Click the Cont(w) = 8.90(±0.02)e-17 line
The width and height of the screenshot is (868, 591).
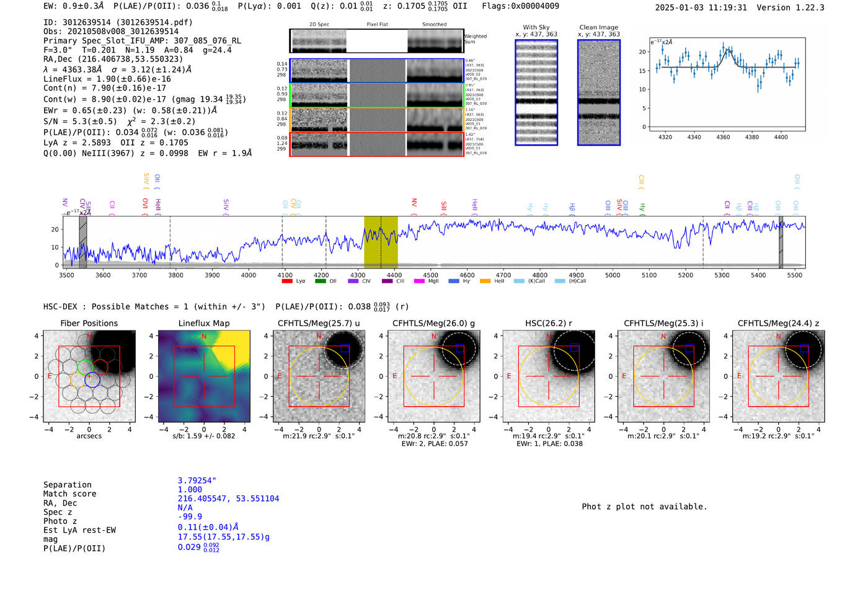click(144, 99)
